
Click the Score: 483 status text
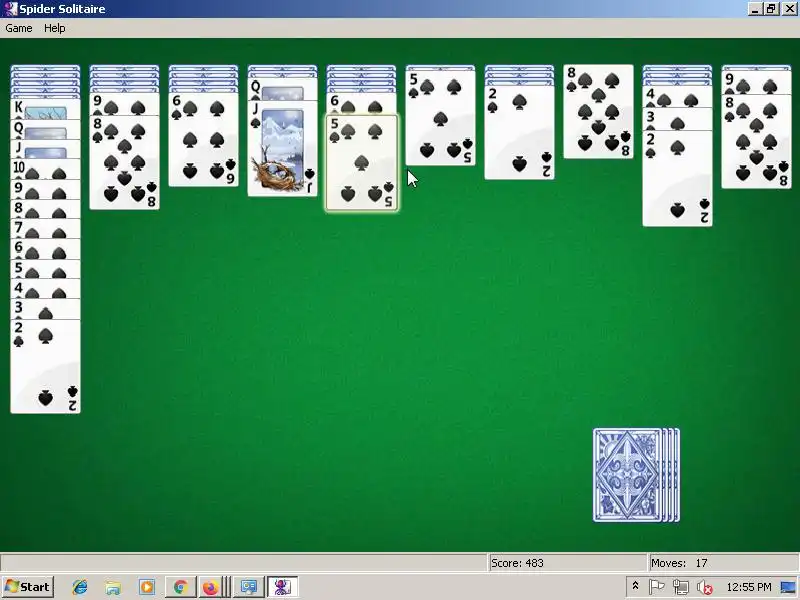[517, 563]
